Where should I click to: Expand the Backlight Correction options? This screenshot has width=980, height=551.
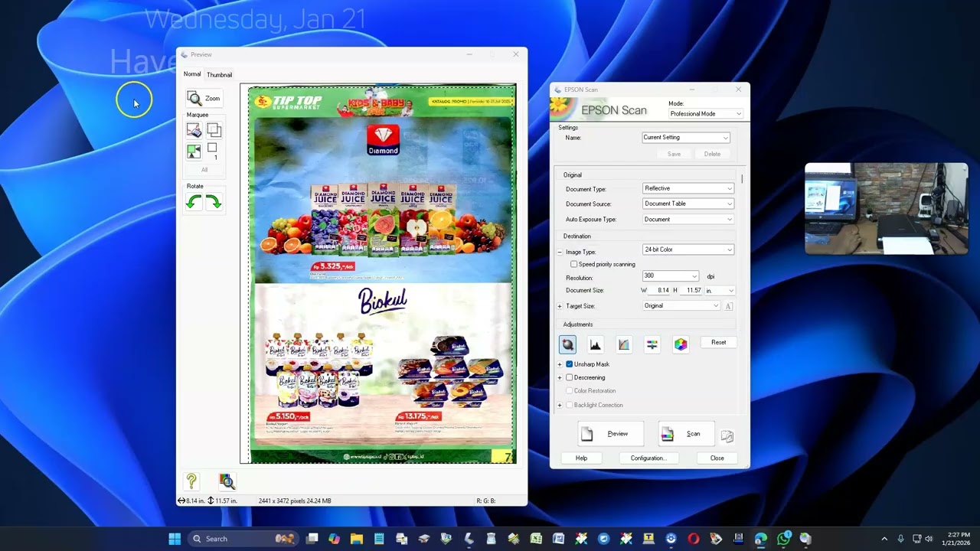point(560,405)
